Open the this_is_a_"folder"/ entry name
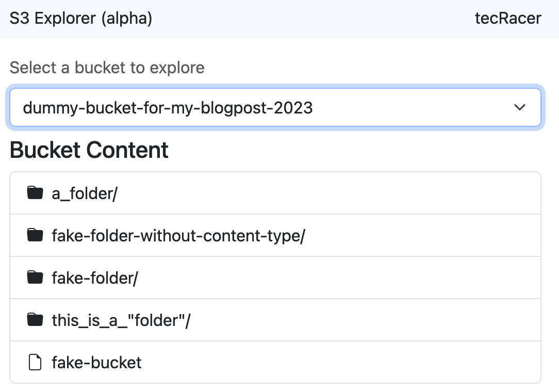Image resolution: width=559 pixels, height=392 pixels. point(121,320)
